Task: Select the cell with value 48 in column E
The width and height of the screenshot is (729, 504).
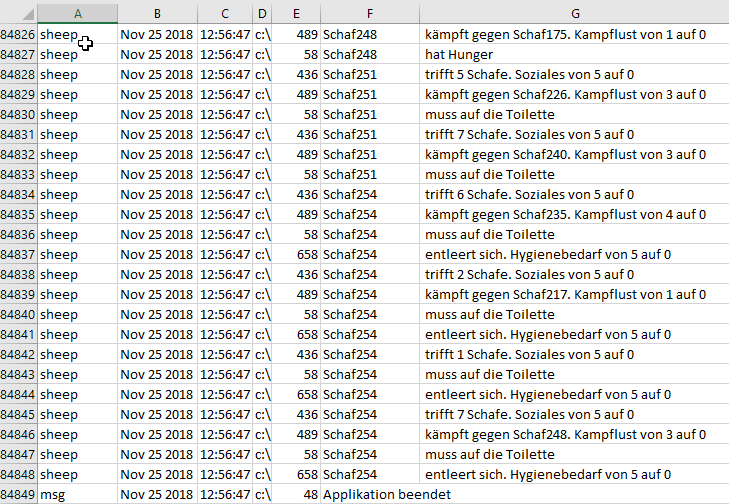Action: [x=296, y=494]
